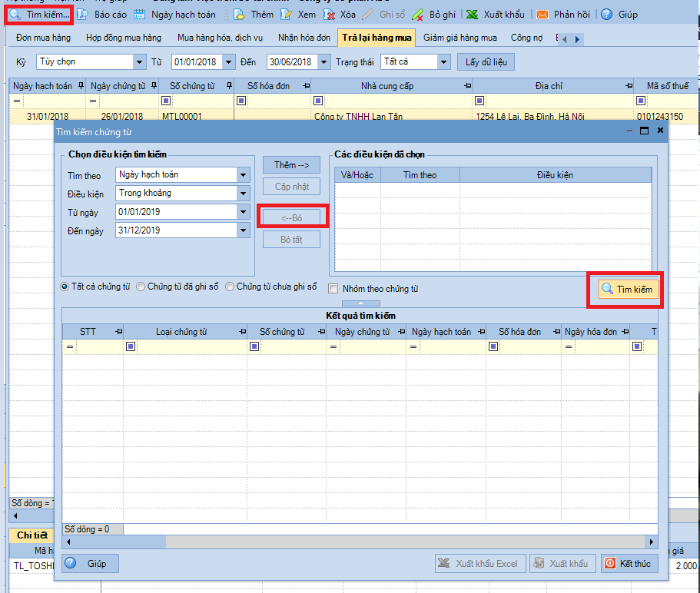The image size is (700, 593).
Task: Click the Xem view toolbar icon
Action: [286, 15]
